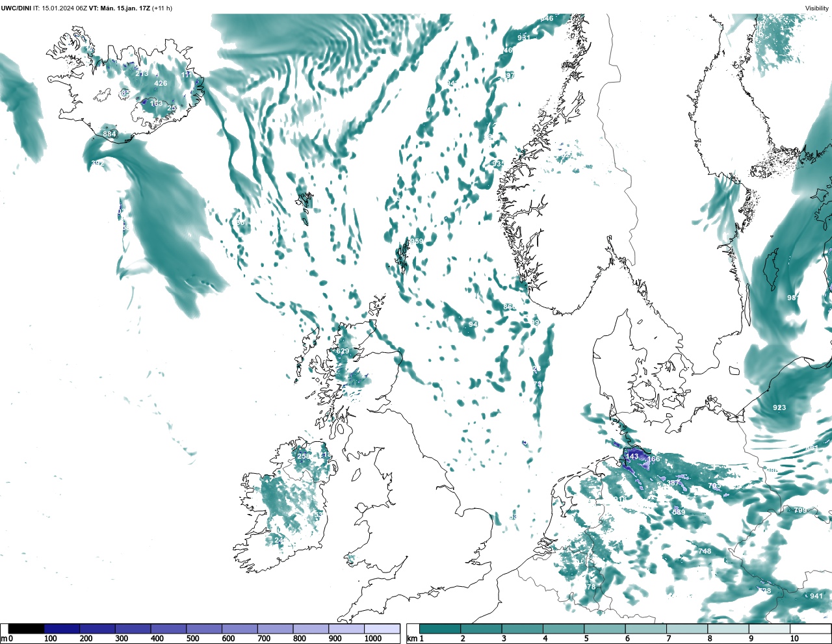Viewport: 832px width, 644px height.
Task: Select the 900–1000 m pale legend swatch
Action: pyautogui.click(x=346, y=629)
